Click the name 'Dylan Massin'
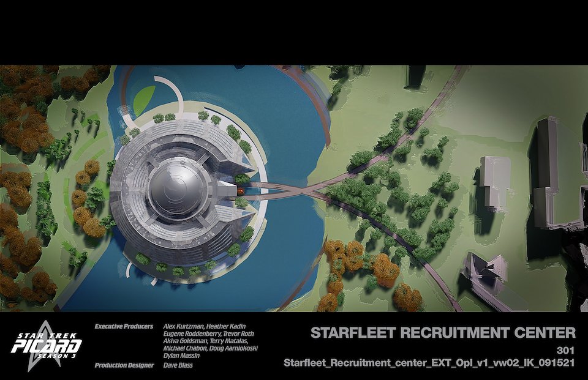Image resolution: width=588 pixels, height=380 pixels. pos(181,356)
